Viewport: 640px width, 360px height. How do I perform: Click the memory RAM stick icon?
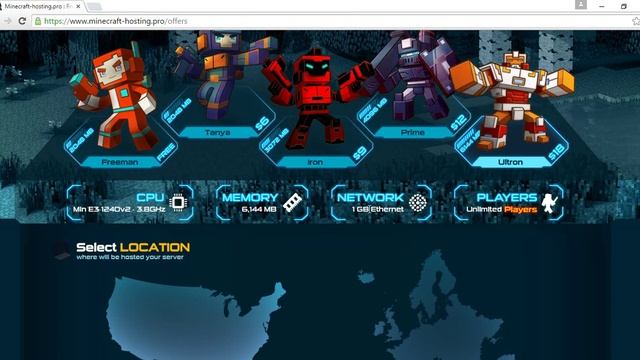292,202
